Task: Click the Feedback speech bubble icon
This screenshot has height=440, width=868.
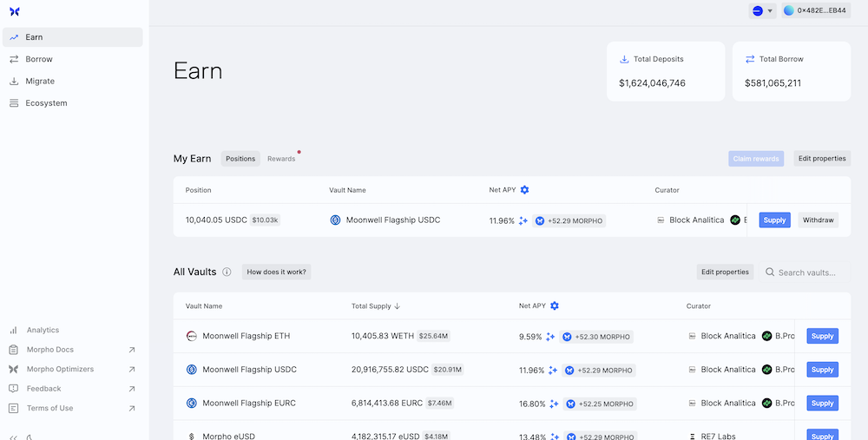Action: [13, 389]
